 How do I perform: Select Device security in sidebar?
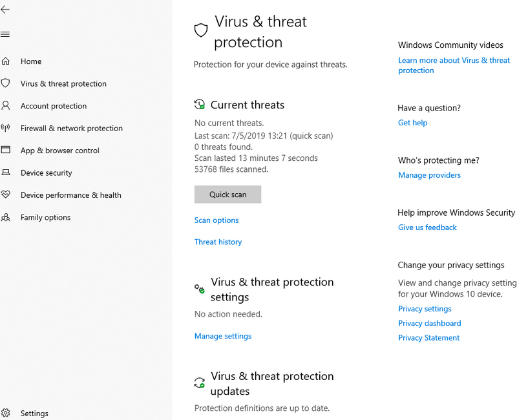(x=46, y=173)
